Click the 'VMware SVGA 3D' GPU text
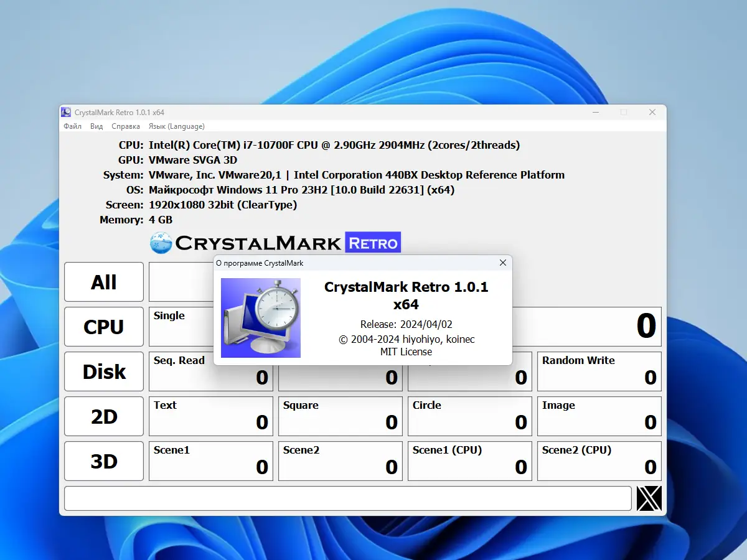The width and height of the screenshot is (747, 560). pyautogui.click(x=193, y=160)
